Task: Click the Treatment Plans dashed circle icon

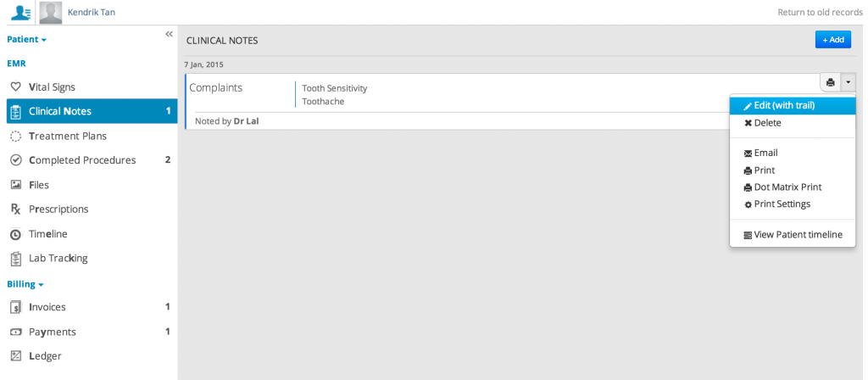Action: pos(16,136)
